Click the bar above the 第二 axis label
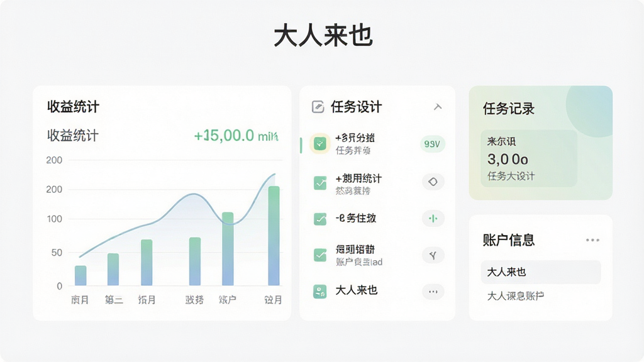 point(113,269)
